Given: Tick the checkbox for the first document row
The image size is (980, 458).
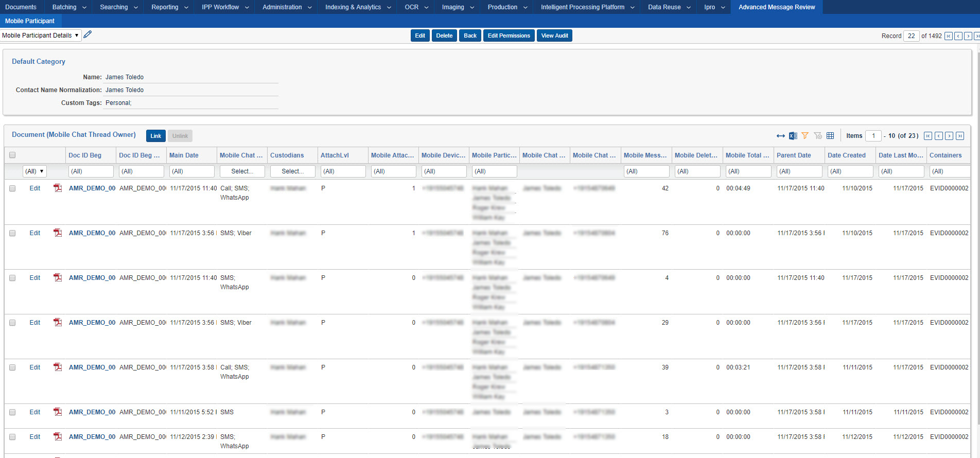Looking at the screenshot, I should pyautogui.click(x=12, y=188).
